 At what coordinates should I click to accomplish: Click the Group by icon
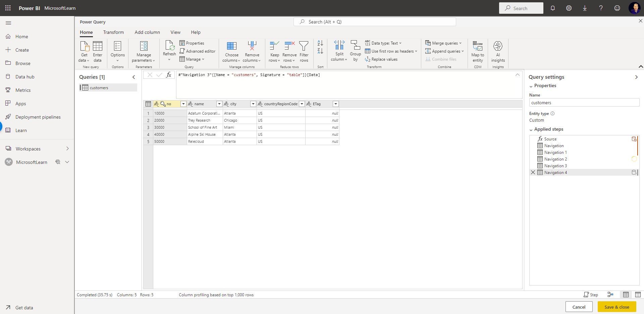pos(356,45)
